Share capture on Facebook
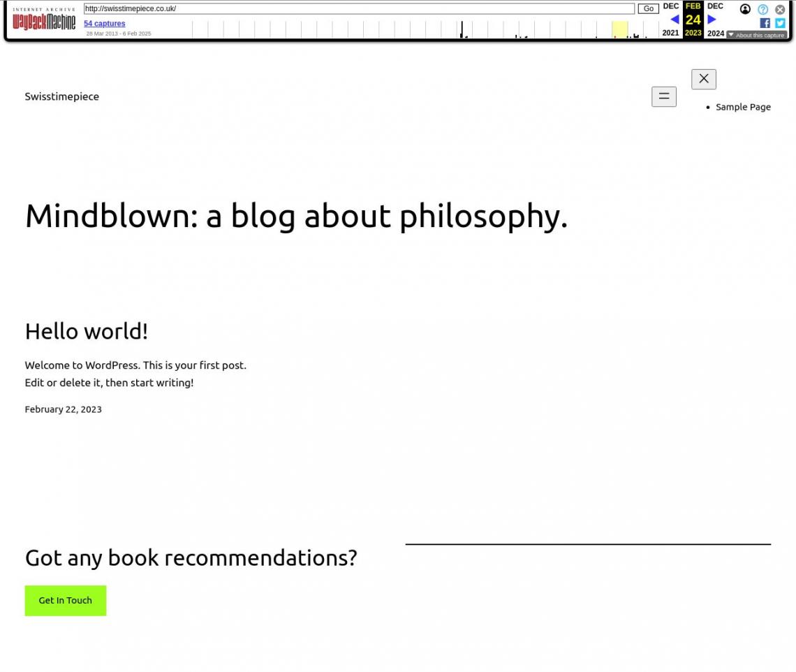796x672 pixels. point(765,23)
